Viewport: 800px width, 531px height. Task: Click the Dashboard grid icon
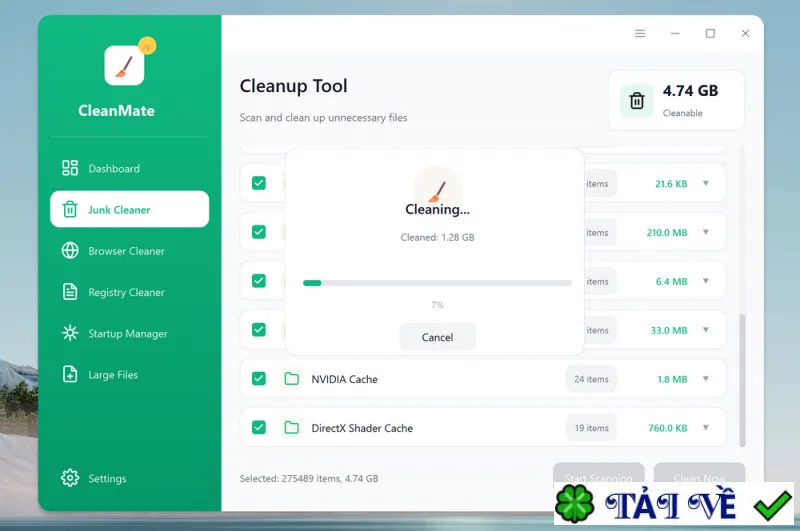point(70,168)
